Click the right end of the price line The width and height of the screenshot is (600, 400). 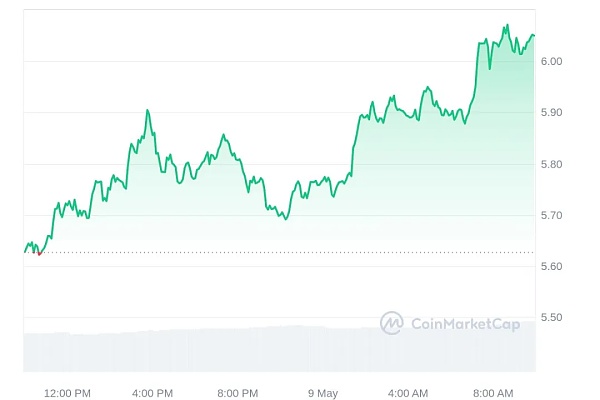coord(534,36)
